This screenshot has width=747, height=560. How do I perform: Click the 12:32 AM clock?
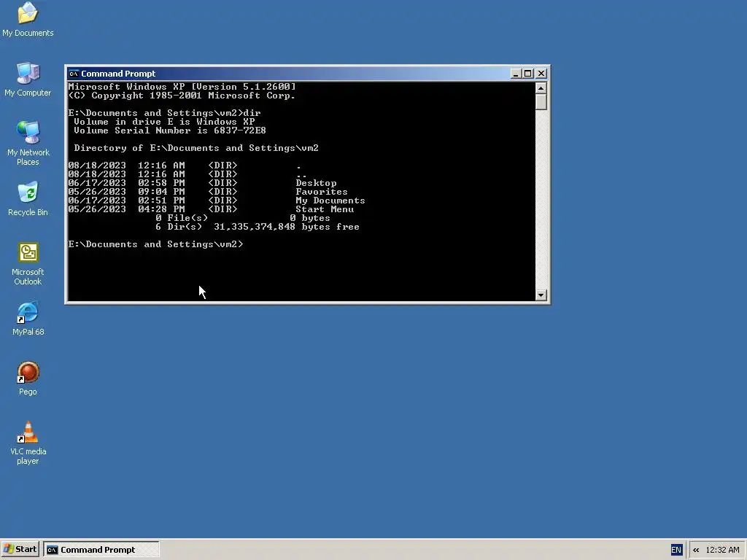722,550
